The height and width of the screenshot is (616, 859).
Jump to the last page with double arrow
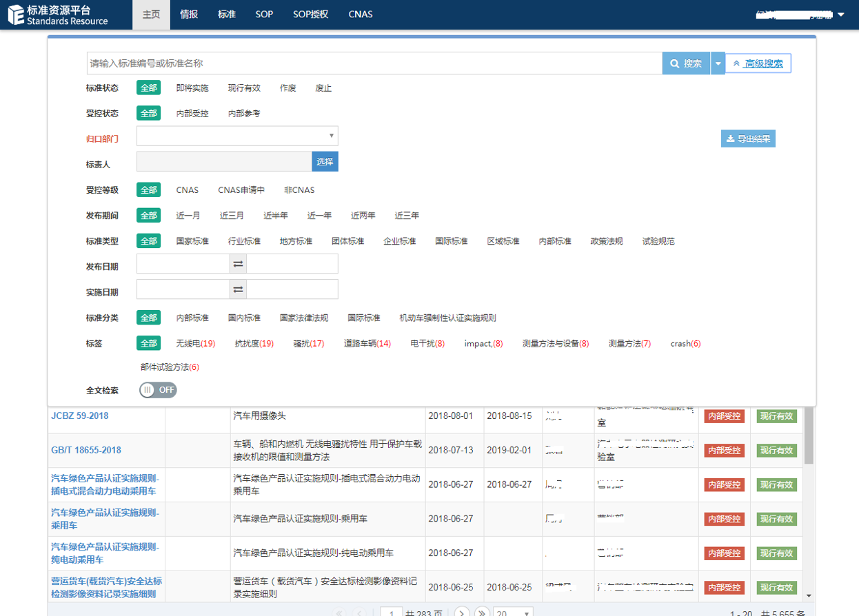coord(482,612)
